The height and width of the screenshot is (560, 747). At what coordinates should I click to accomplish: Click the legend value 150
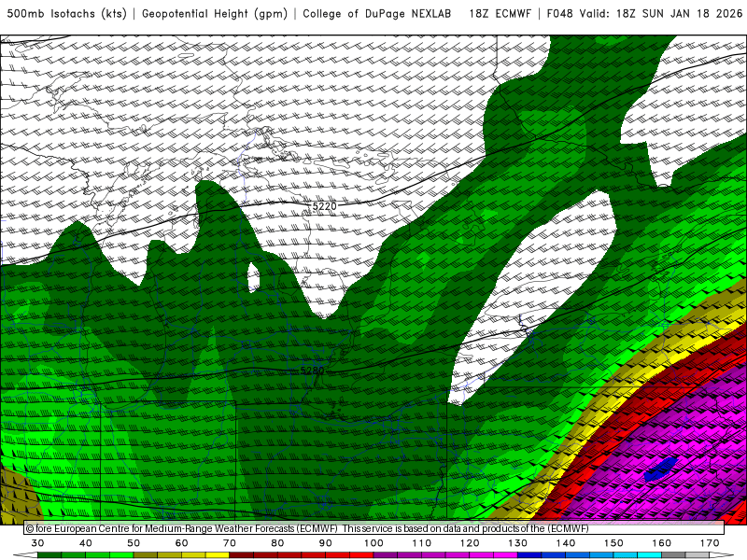click(x=613, y=543)
